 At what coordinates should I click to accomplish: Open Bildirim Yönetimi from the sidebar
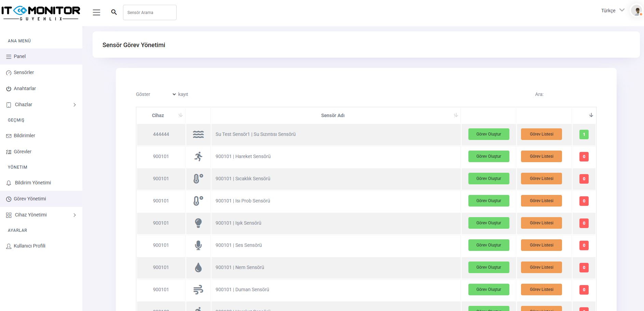click(x=33, y=183)
